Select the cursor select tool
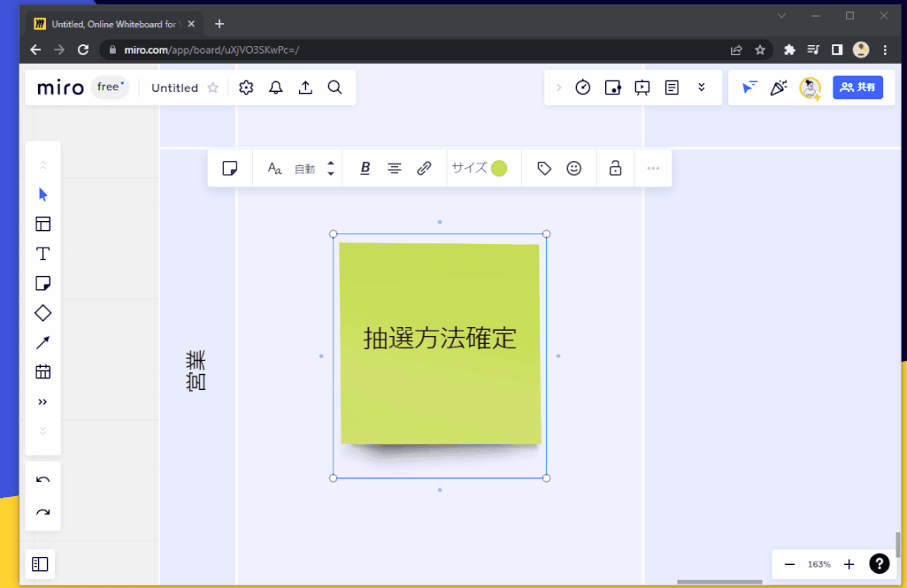 pos(42,195)
